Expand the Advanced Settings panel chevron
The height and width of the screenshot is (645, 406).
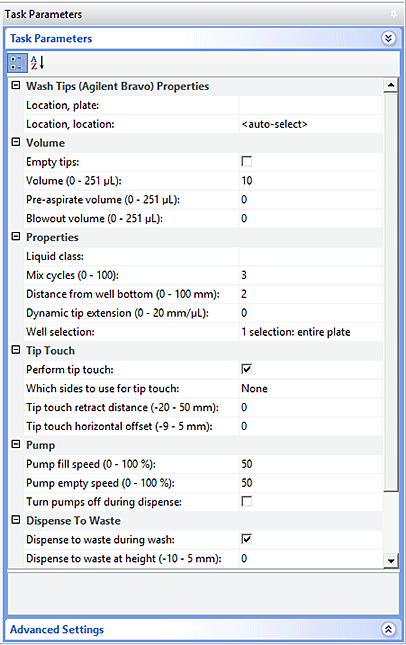point(388,629)
